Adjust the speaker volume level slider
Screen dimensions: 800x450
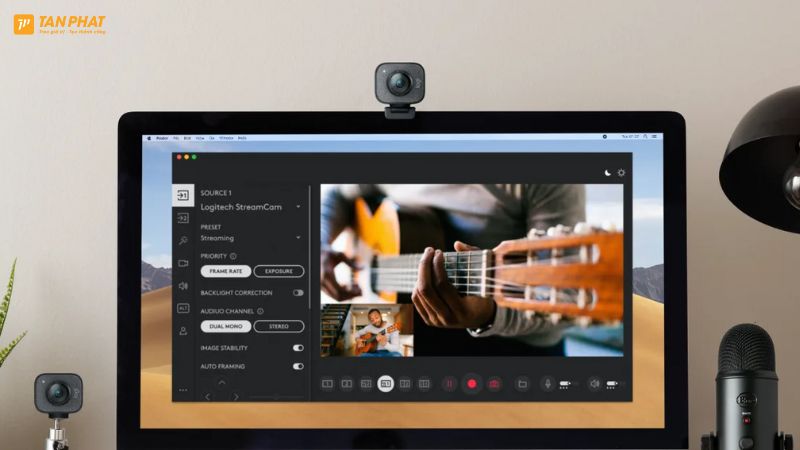(613, 384)
